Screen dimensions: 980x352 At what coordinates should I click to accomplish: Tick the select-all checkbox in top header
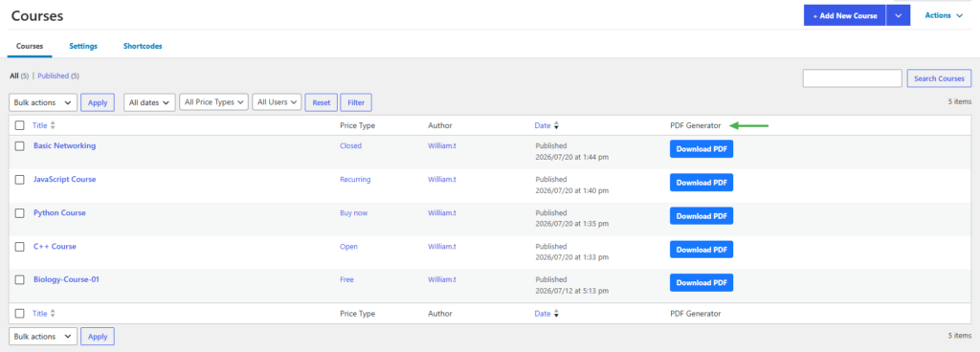click(20, 125)
